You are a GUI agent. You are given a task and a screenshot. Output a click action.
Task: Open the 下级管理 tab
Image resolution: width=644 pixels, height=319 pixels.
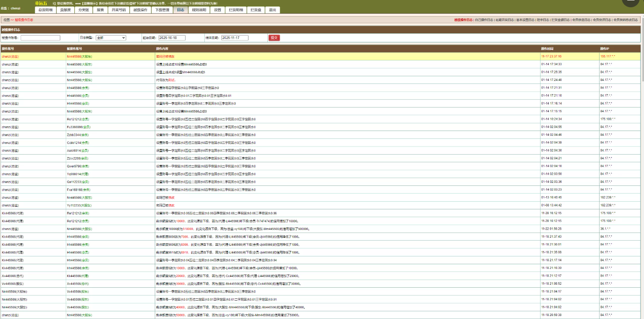[162, 10]
